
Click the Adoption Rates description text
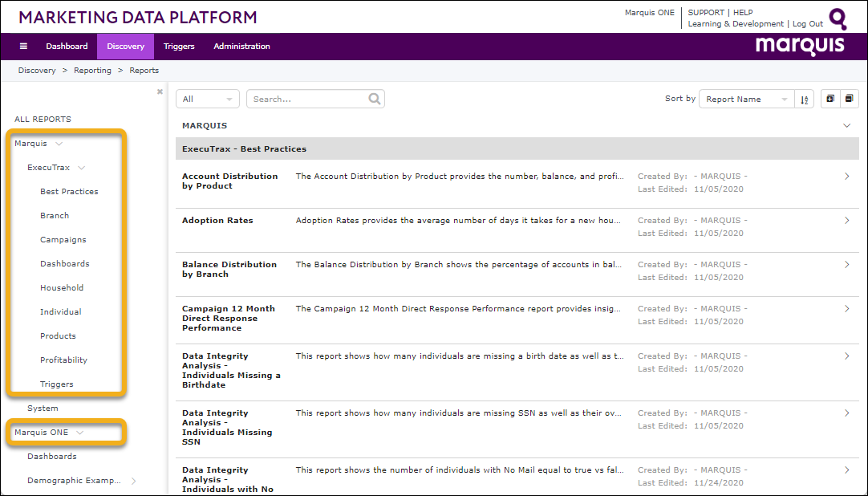[458, 221]
